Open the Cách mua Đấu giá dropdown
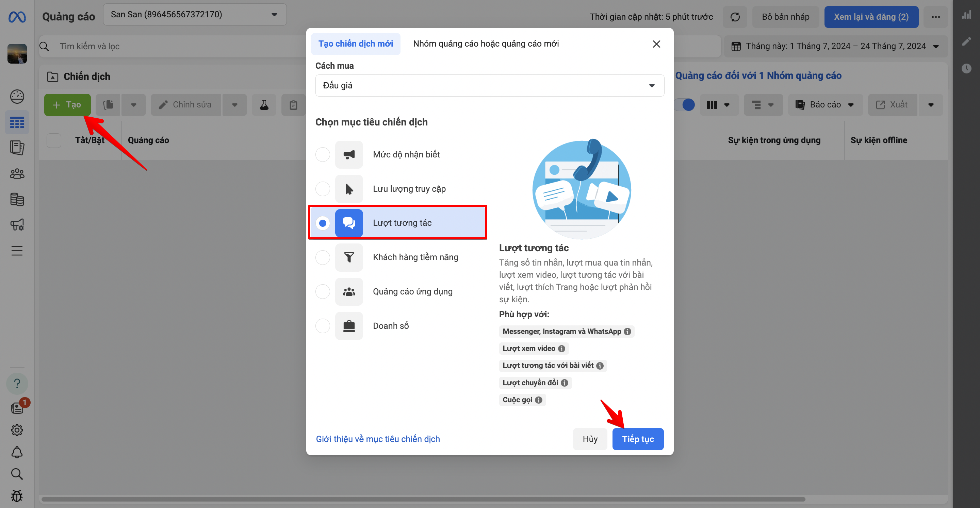The image size is (980, 508). 489,86
